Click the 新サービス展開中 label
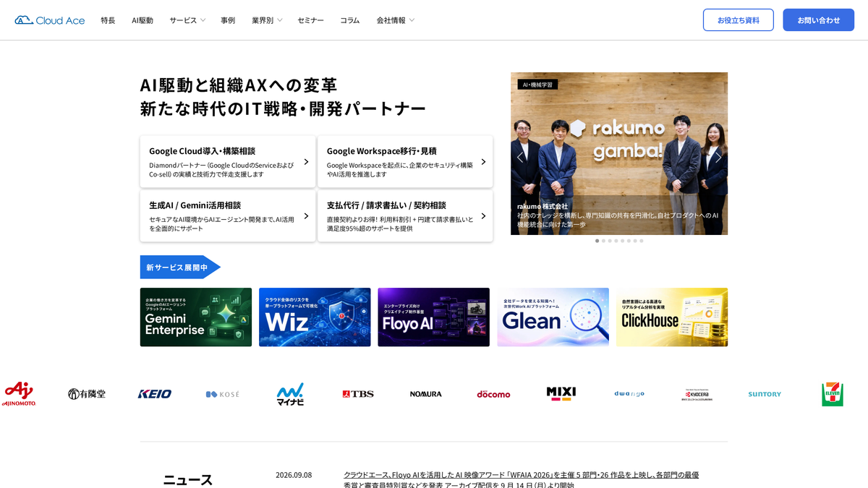The width and height of the screenshot is (868, 488). pyautogui.click(x=180, y=267)
